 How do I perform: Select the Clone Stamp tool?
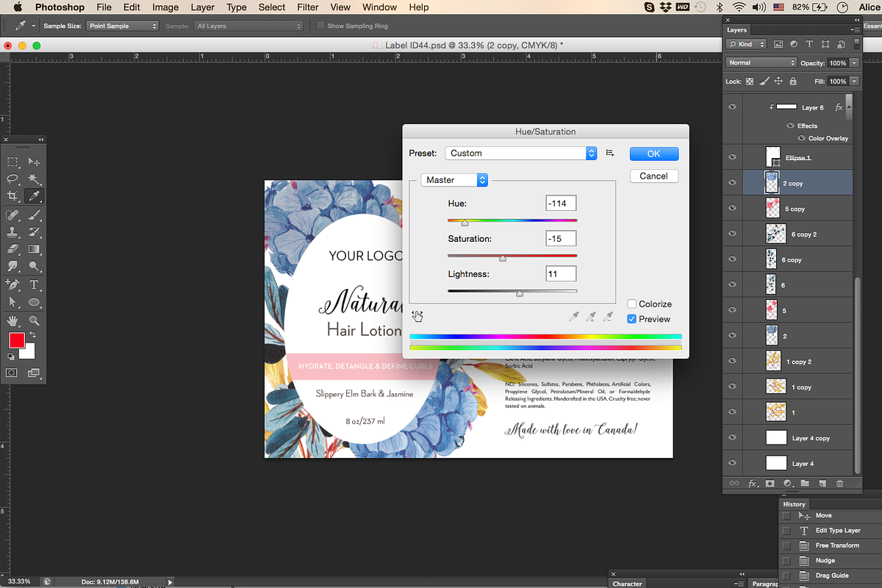coord(12,232)
